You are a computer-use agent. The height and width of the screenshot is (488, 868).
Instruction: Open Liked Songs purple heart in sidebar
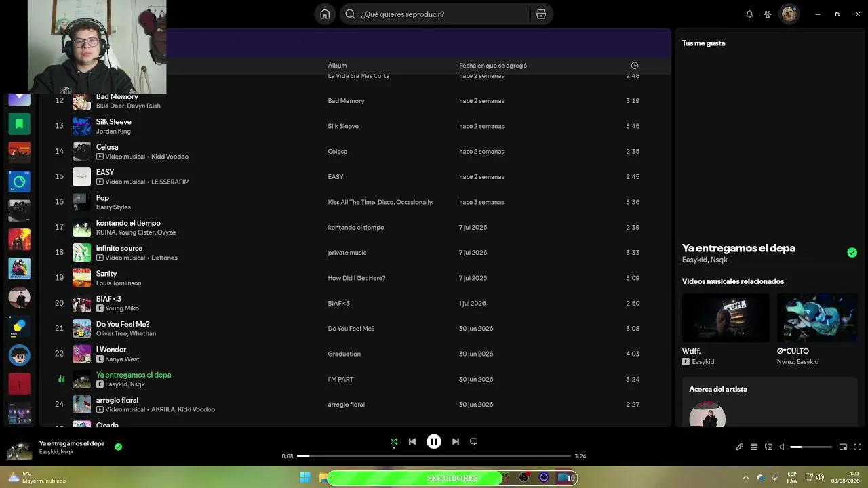pyautogui.click(x=19, y=99)
